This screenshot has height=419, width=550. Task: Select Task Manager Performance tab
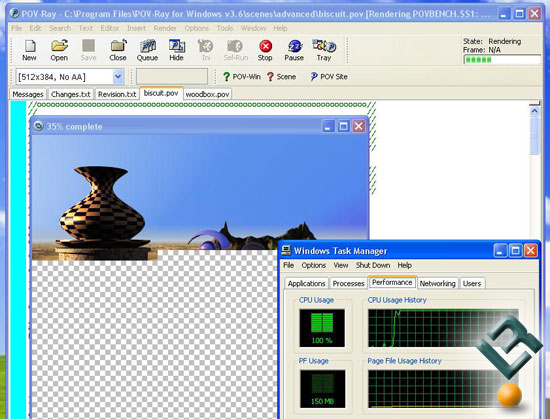tap(392, 282)
